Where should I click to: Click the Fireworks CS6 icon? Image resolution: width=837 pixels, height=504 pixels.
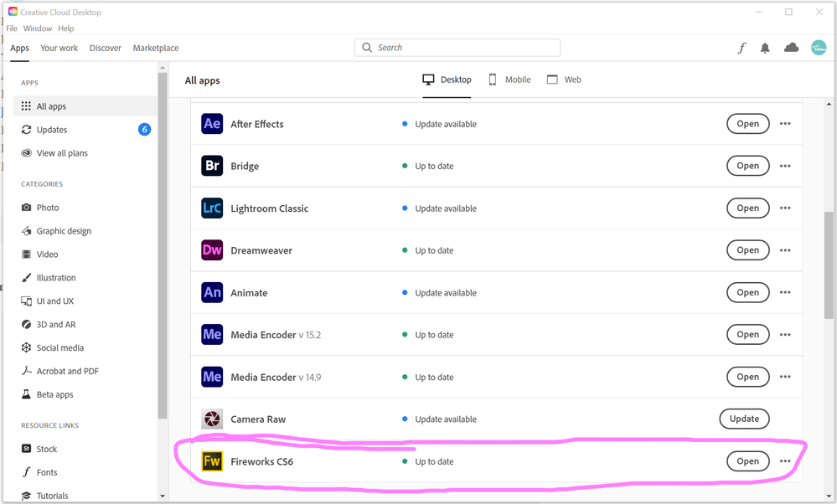pyautogui.click(x=212, y=461)
